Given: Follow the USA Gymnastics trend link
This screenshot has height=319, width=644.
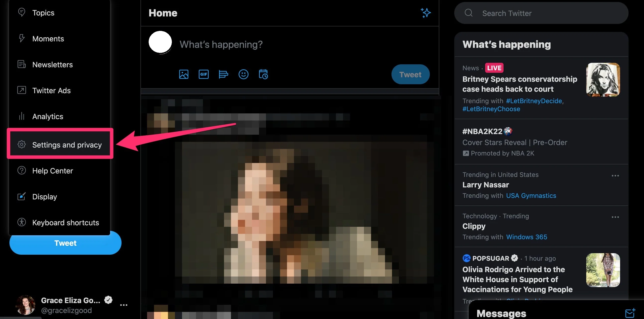Looking at the screenshot, I should [x=531, y=195].
